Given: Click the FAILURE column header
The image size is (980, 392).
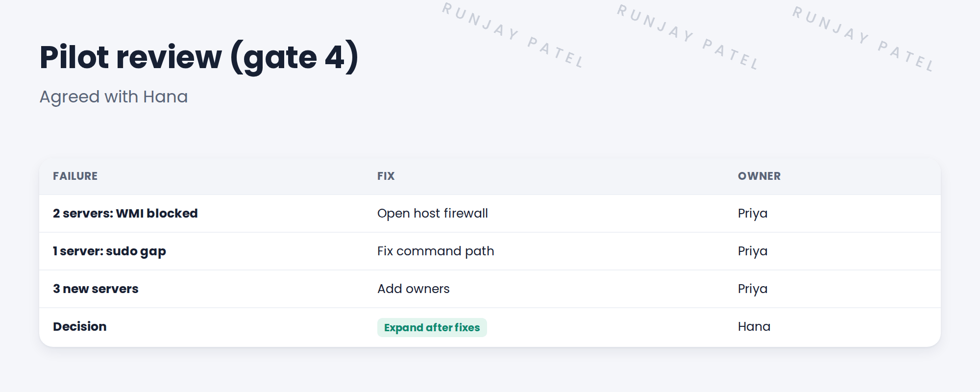Looking at the screenshot, I should pyautogui.click(x=75, y=176).
